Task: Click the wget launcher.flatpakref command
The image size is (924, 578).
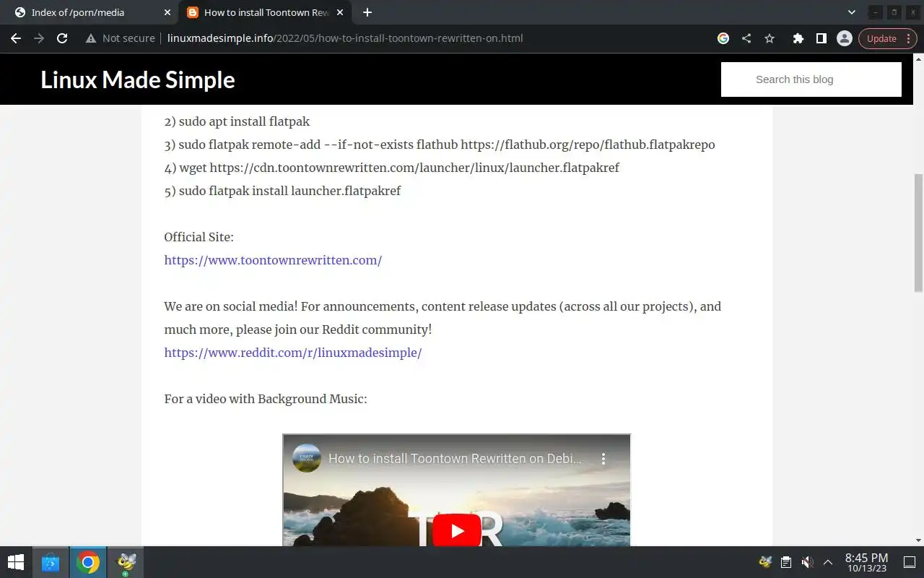Action: (x=391, y=168)
